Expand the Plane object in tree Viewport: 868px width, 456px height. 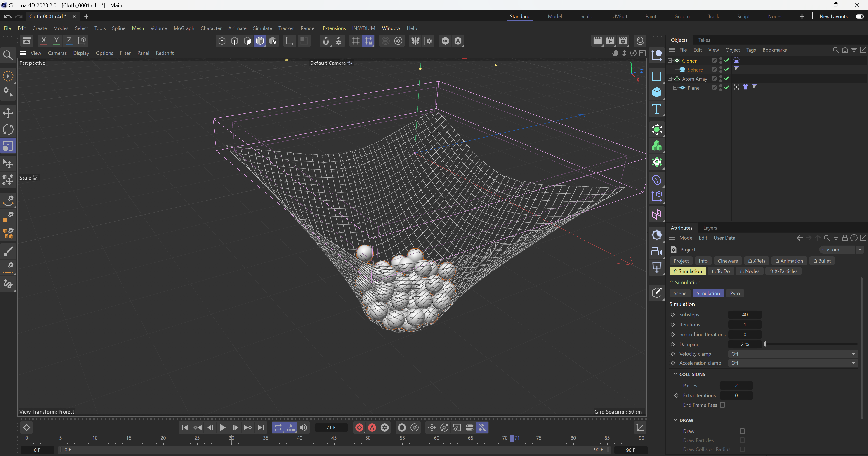675,88
